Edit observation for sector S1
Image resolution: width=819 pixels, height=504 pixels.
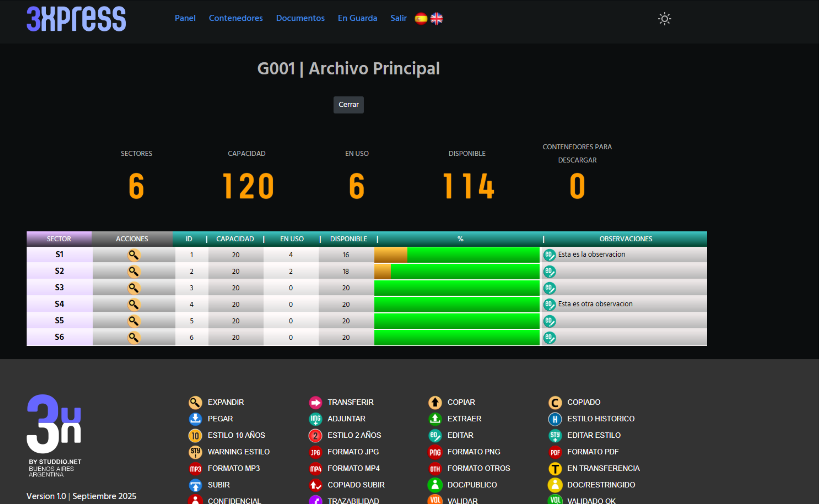549,255
